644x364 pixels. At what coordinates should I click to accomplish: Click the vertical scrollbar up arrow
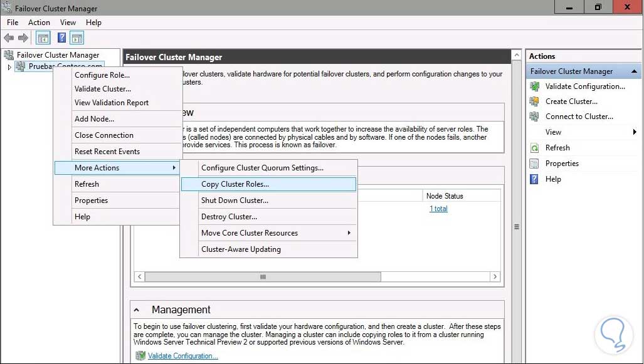(517, 55)
